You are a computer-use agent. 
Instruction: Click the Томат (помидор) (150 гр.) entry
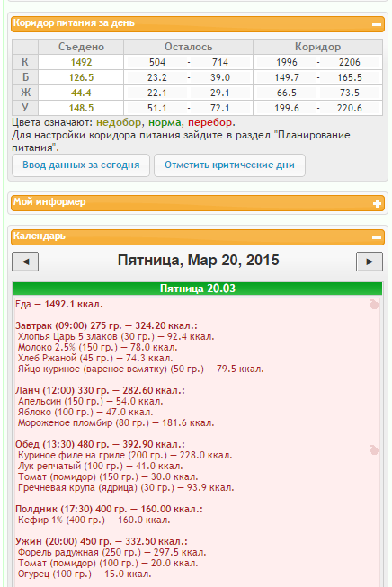108,477
